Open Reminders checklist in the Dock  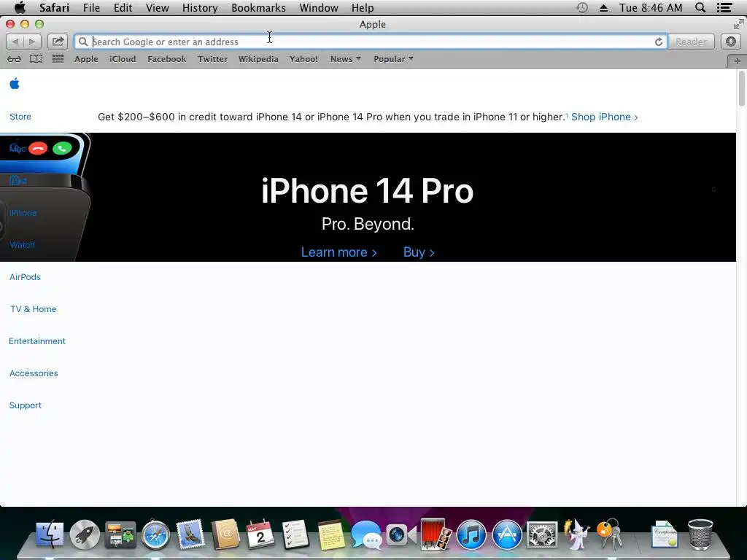pos(295,534)
